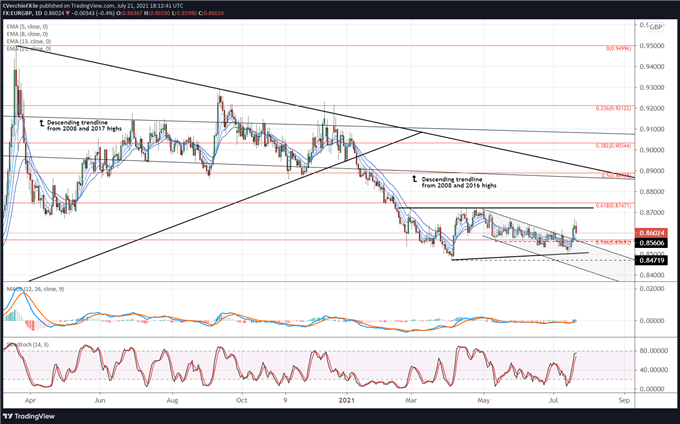The image size is (680, 424).
Task: Click the Apr label on time axis
Action: coord(30,400)
